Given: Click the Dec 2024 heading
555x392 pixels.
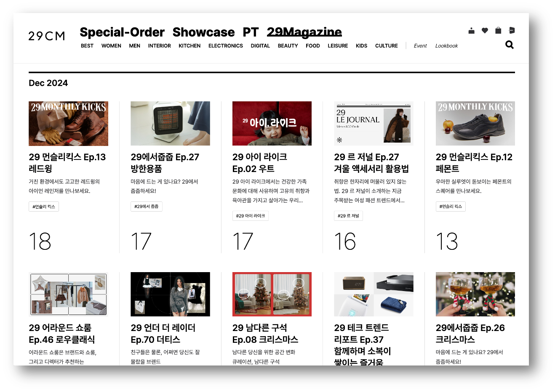Looking at the screenshot, I should pyautogui.click(x=48, y=83).
